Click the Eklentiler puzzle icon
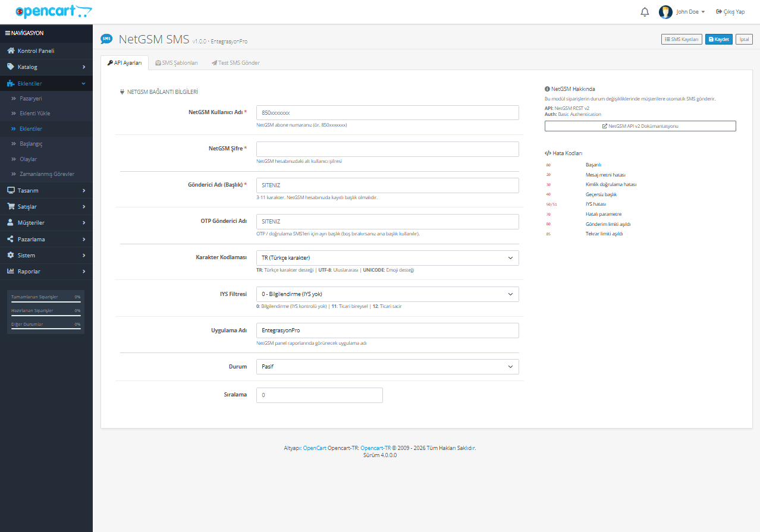760x532 pixels. point(11,83)
